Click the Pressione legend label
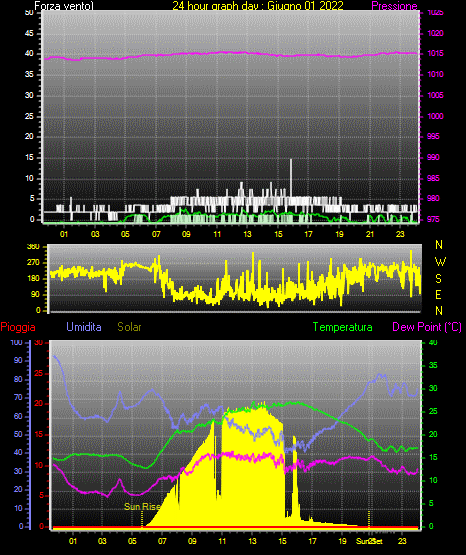Screen dimensions: 466x555 coord(394,6)
